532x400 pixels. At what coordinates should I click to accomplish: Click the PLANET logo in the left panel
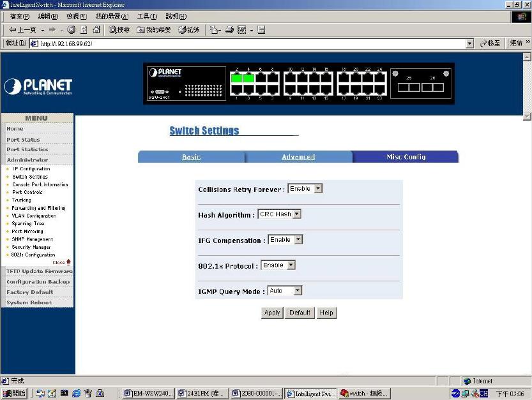click(38, 86)
